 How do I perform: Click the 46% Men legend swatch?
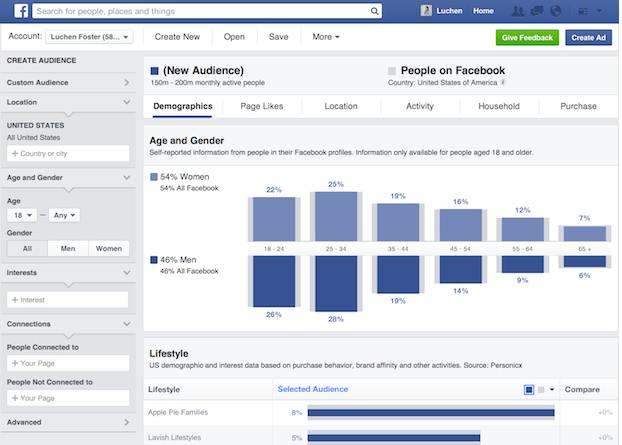click(x=154, y=260)
